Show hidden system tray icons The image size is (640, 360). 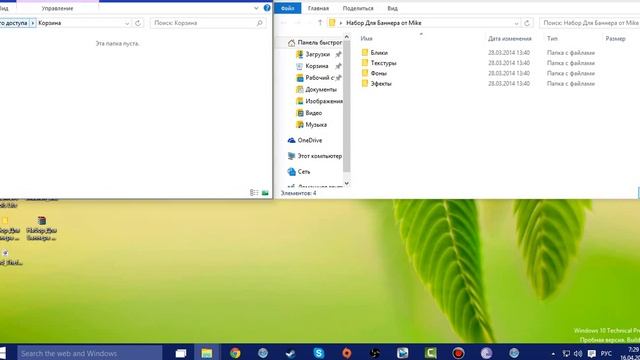[553, 354]
